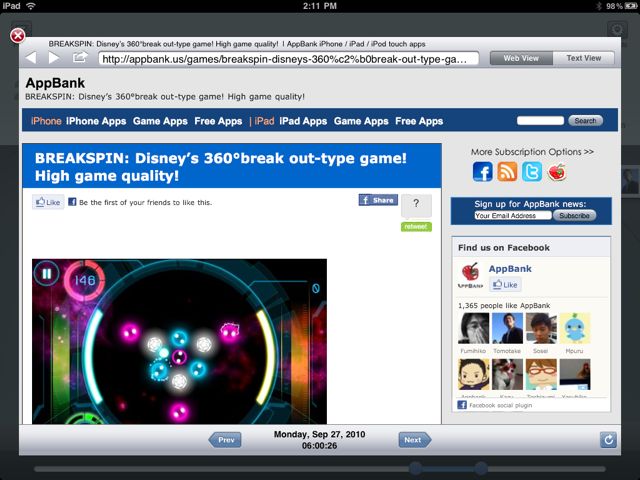Screen dimensions: 640x480
Task: Tap '1,365 people like AppBank' text
Action: (x=504, y=306)
